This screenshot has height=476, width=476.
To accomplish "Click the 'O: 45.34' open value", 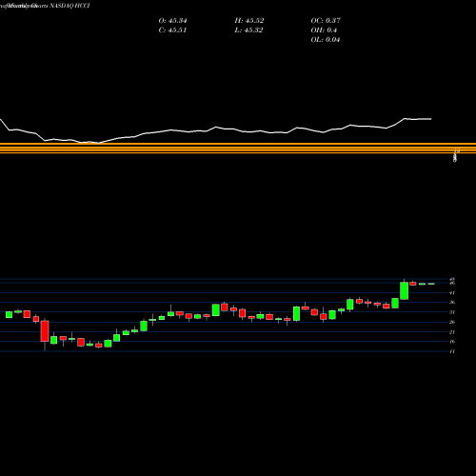I will [172, 21].
